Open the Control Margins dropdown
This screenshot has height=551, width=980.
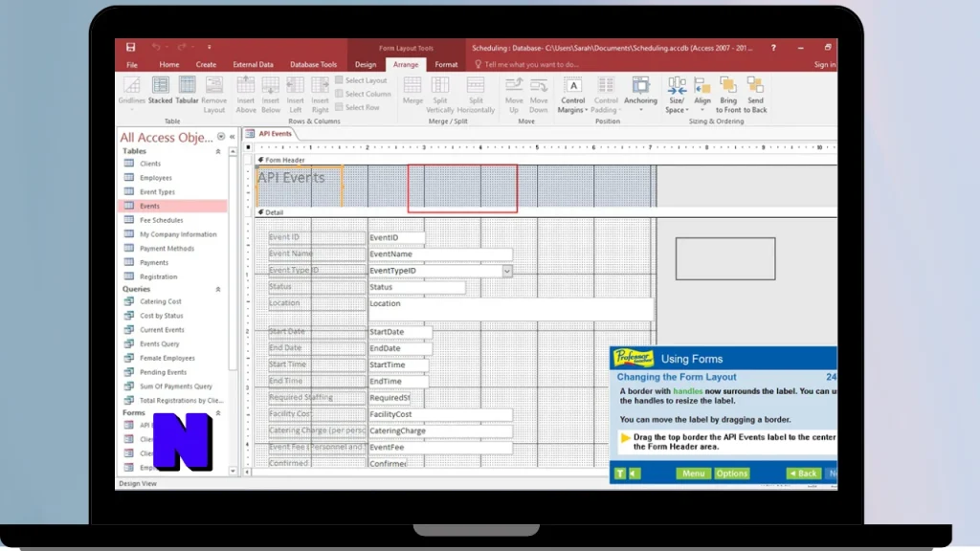click(x=572, y=95)
